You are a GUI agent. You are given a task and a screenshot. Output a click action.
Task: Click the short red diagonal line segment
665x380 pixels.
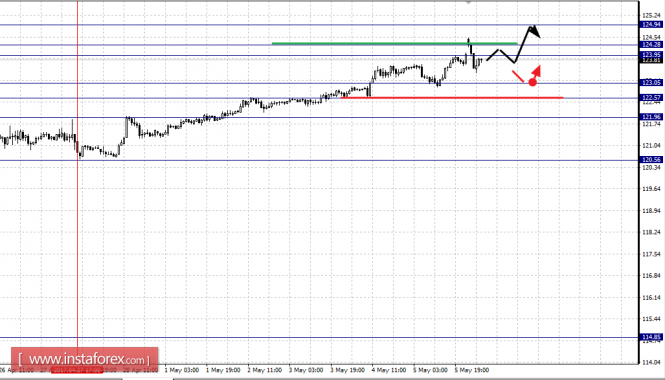518,76
